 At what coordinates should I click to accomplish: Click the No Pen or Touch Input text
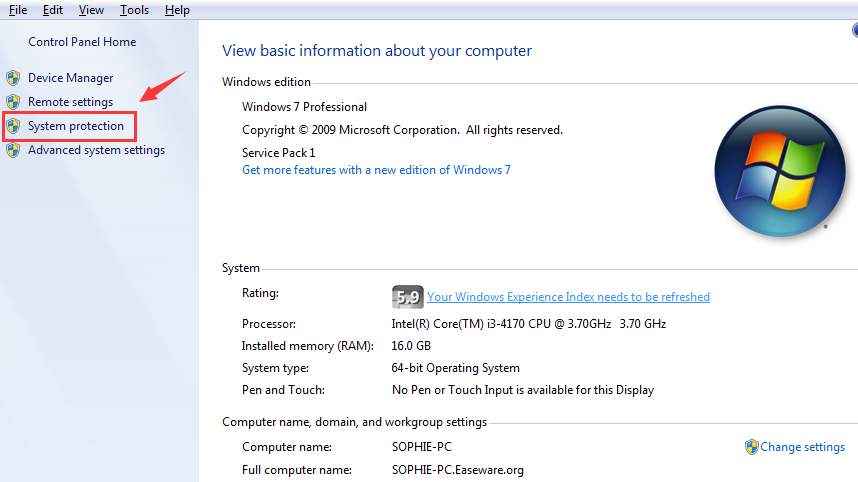tap(523, 390)
